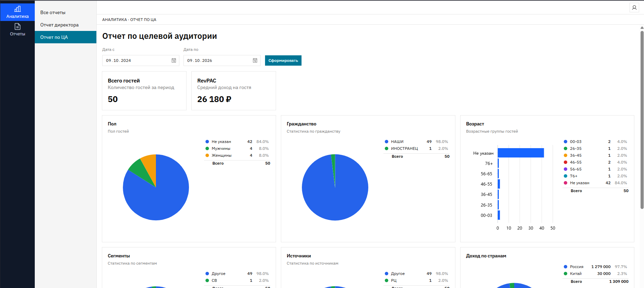
Task: Click the orange Женщины legend dot
Action: coord(207,155)
